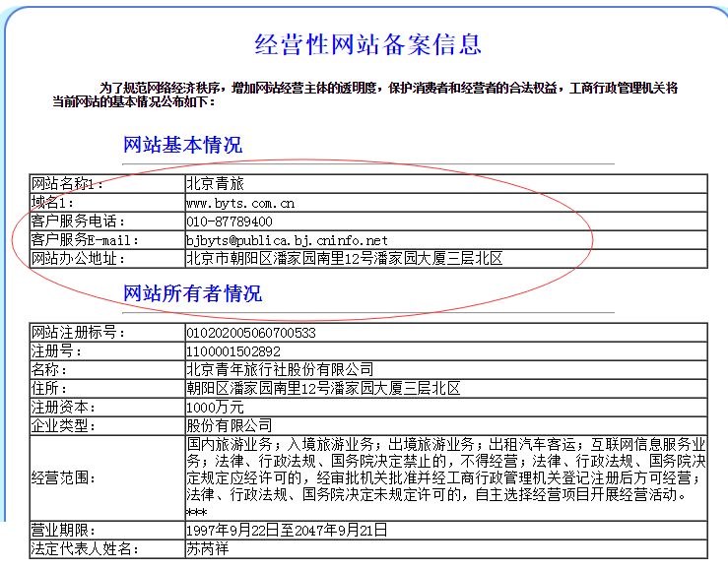
Task: Click the website office address value cell
Action: pos(345,259)
